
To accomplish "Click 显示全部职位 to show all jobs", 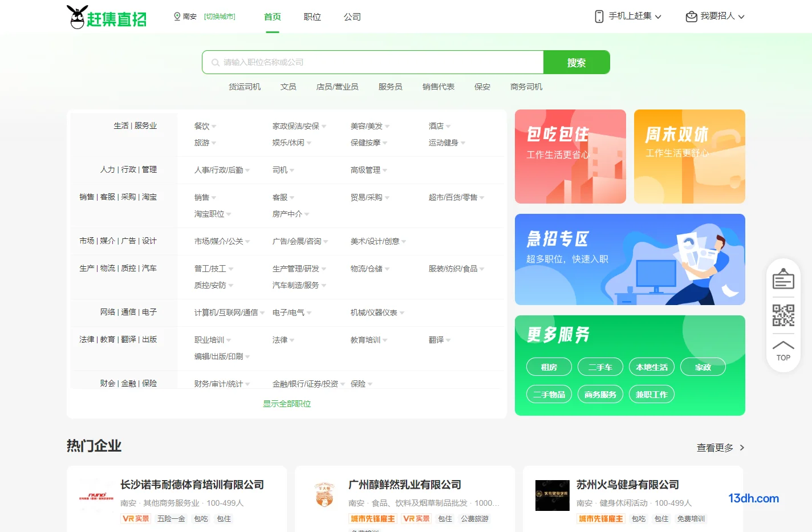I will [x=287, y=404].
